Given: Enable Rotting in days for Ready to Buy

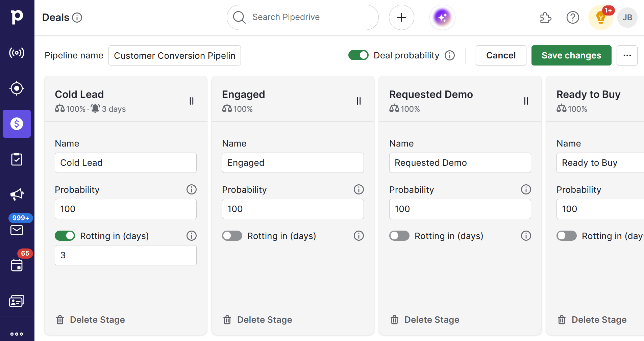Looking at the screenshot, I should tap(567, 236).
